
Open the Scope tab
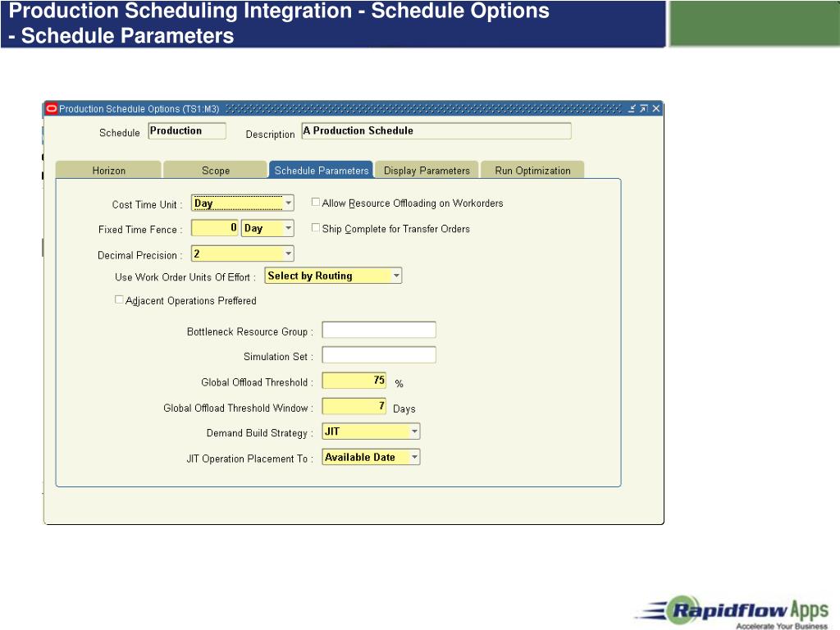[x=216, y=170]
